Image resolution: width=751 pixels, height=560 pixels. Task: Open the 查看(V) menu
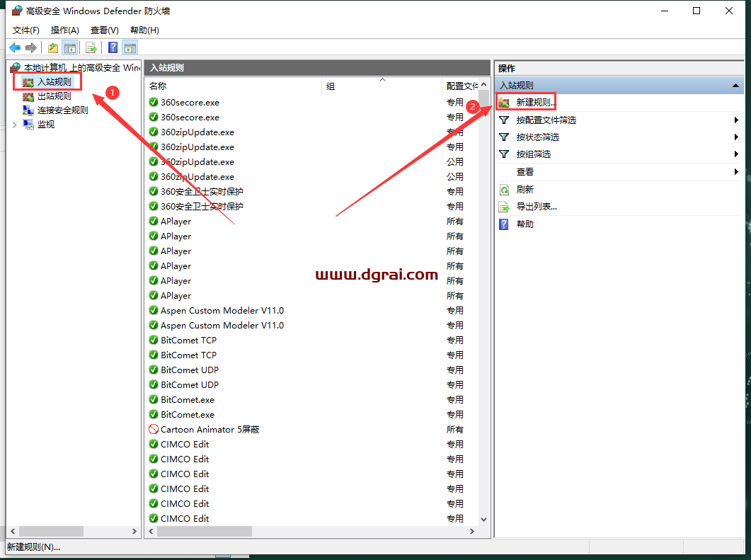105,30
